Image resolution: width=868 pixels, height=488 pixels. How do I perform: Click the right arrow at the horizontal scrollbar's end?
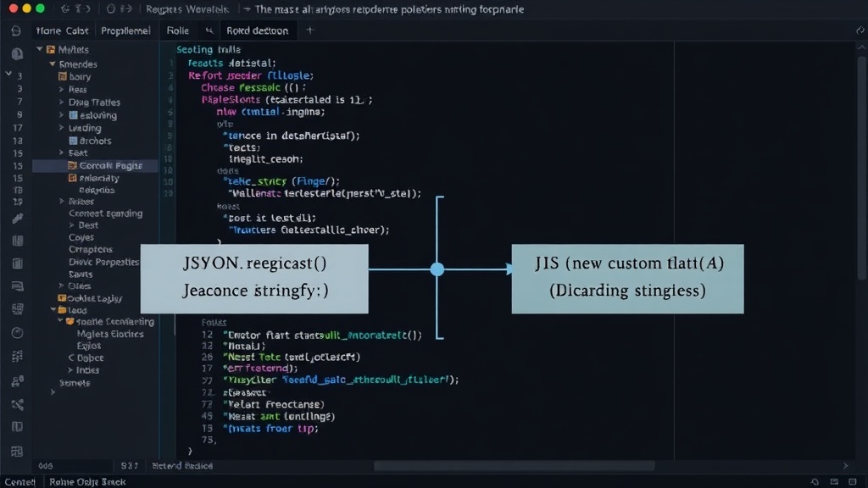click(845, 466)
